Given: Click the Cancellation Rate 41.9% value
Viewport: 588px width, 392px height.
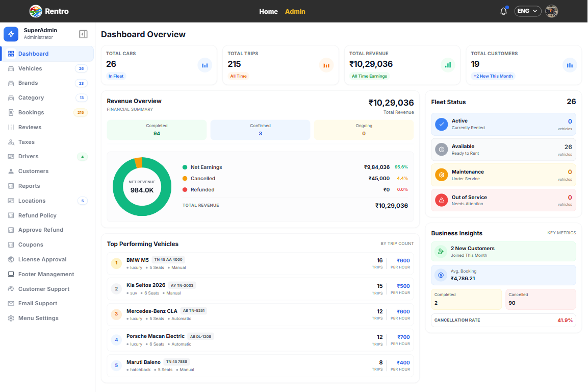Looking at the screenshot, I should pos(565,320).
